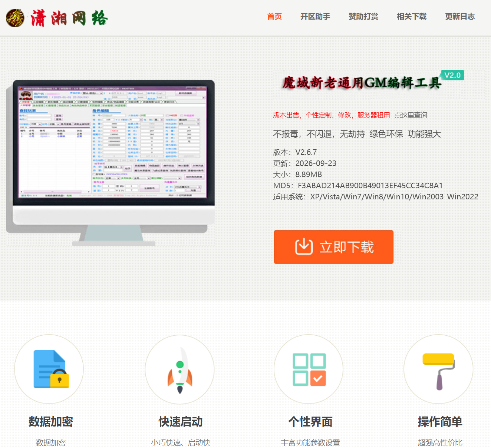The height and width of the screenshot is (448, 491).
Task: Open the 赞助打赏 menu item
Action: [x=363, y=17]
